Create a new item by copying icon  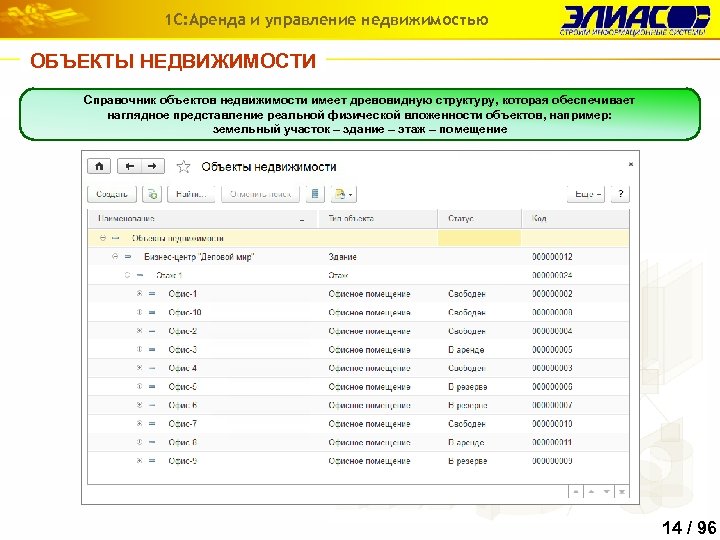coord(152,194)
